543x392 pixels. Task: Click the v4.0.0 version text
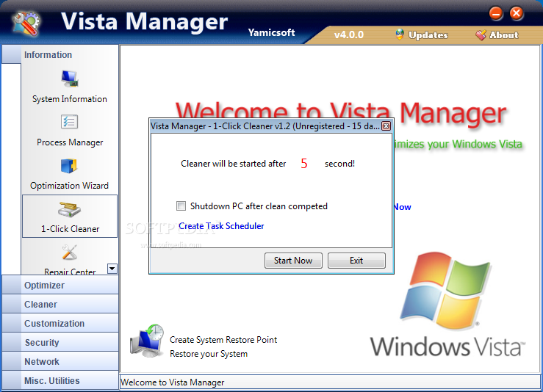click(x=349, y=35)
